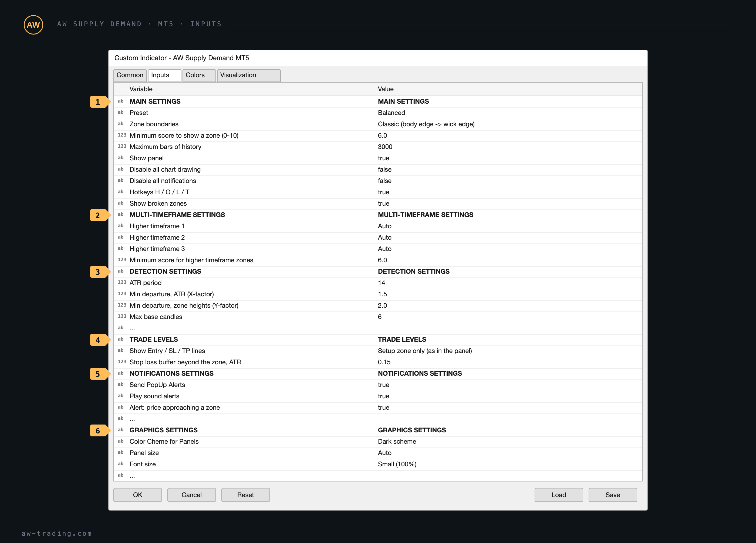Click the OK button

point(138,495)
